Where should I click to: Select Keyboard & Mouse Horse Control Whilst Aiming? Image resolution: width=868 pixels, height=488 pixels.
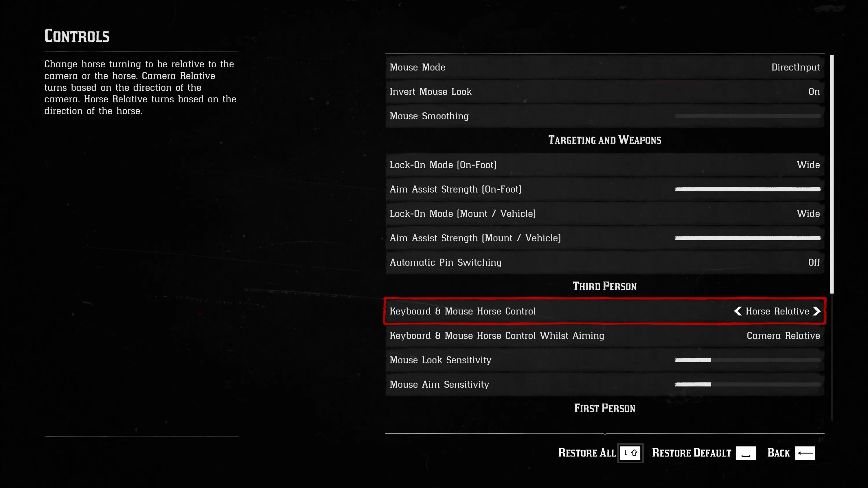coord(603,335)
